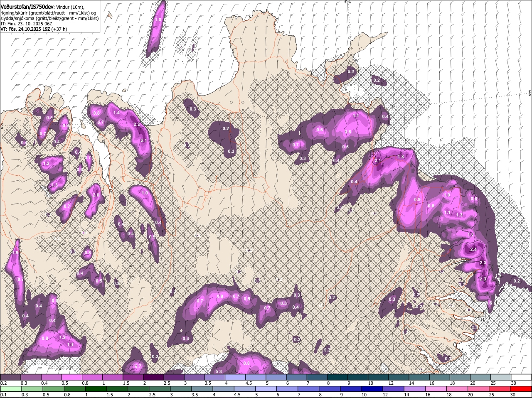Click the 2.3 precipitation value label
Viewport: 532px width, 398px height.
pos(483,263)
